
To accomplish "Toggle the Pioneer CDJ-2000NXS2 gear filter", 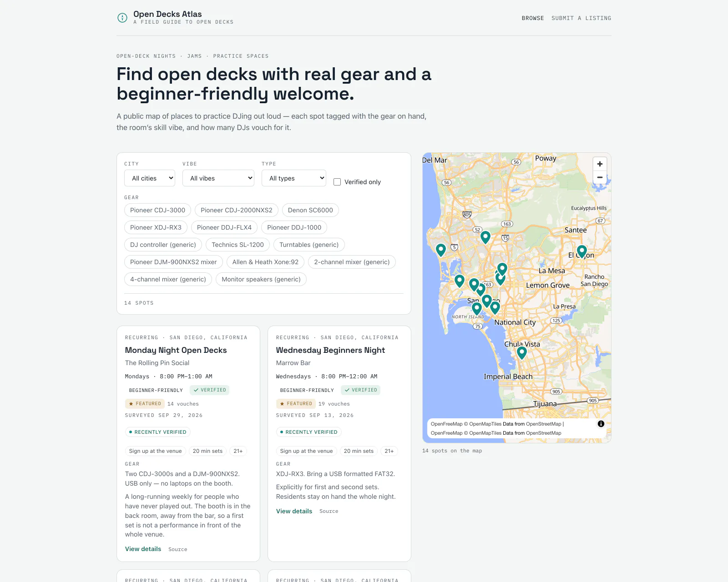I will (237, 210).
